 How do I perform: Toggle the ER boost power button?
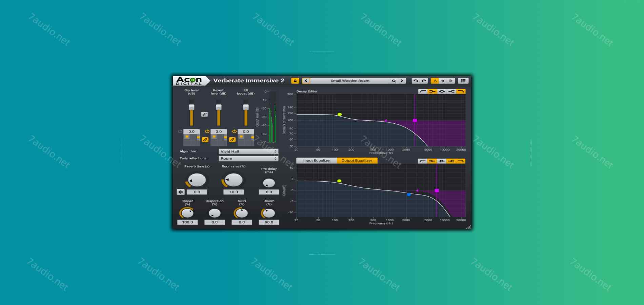coord(234,131)
